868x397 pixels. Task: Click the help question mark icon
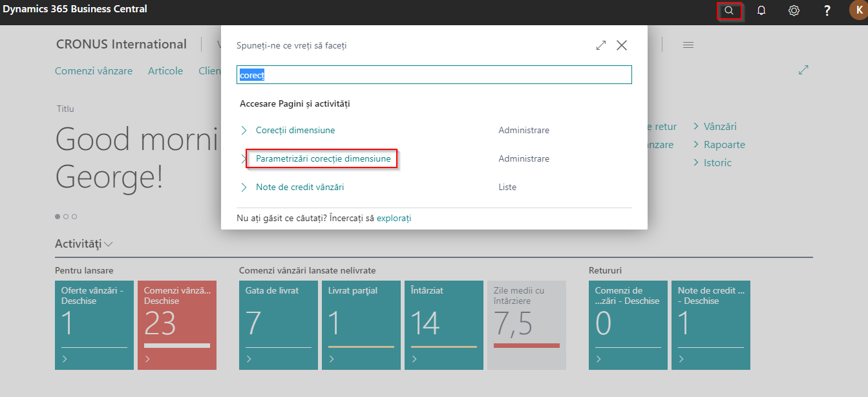[x=827, y=10]
